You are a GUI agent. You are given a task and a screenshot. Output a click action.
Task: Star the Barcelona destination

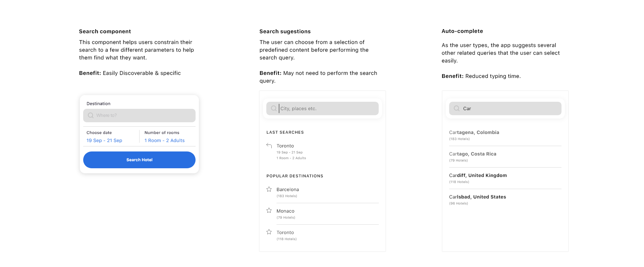pyautogui.click(x=269, y=189)
